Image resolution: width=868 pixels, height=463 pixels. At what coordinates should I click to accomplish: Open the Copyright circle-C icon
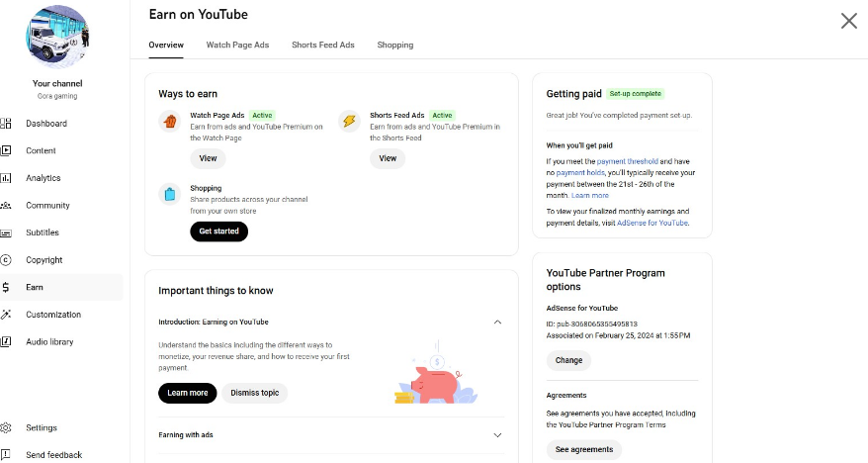[x=6, y=260]
